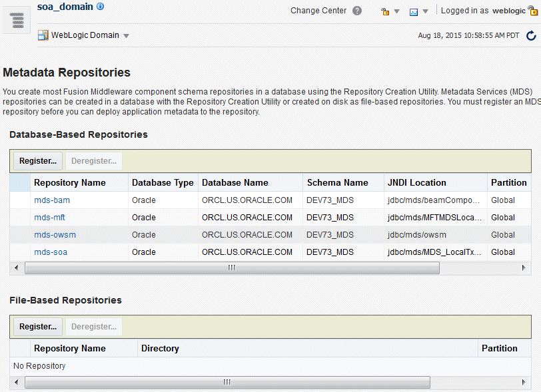Open the mds-mft repository link
Screen dimensions: 541x392
click(x=49, y=218)
